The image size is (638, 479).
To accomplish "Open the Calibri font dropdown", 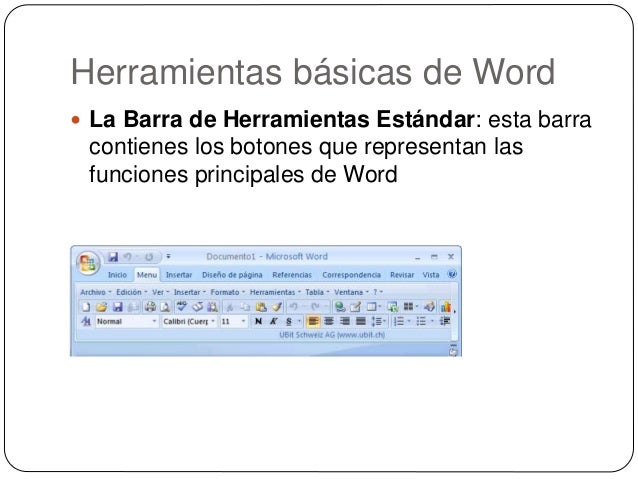I will (x=213, y=322).
